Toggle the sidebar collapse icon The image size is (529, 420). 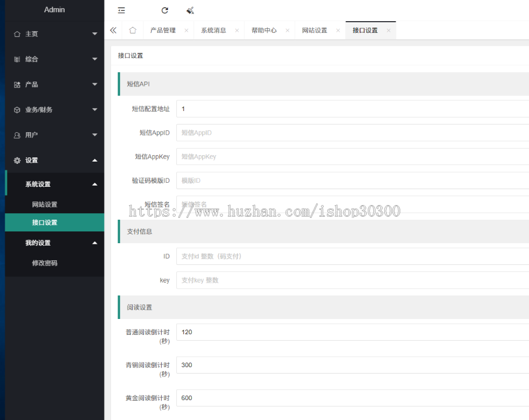(122, 11)
